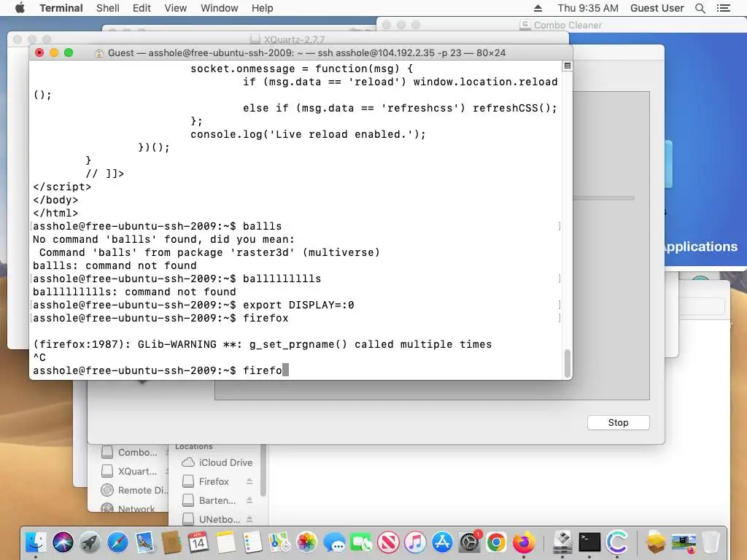Image resolution: width=747 pixels, height=560 pixels.
Task: Click the current prompt line with 'firefo'
Action: 160,370
